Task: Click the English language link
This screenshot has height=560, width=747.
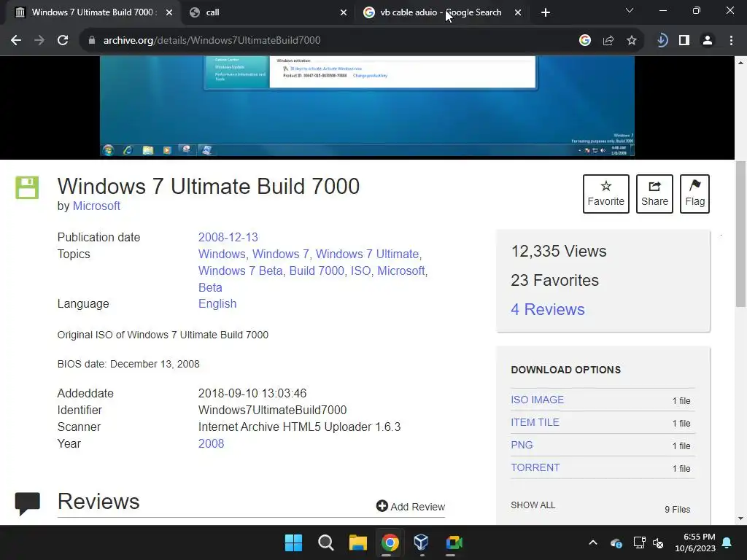Action: 217,304
